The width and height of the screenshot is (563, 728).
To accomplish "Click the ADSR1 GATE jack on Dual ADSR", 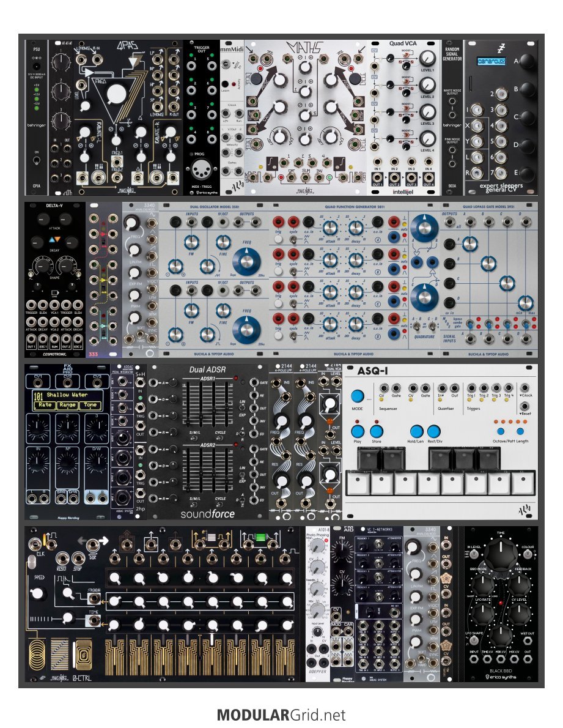I will [x=254, y=382].
